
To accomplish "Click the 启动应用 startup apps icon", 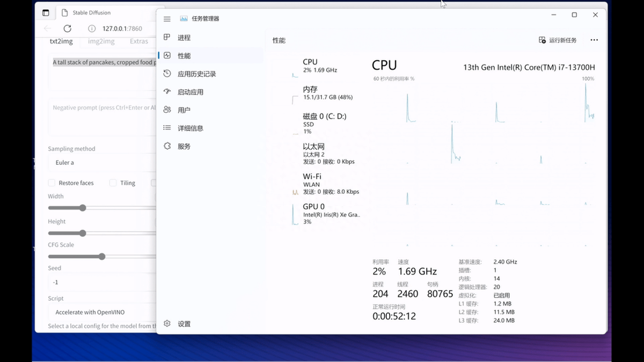I will [x=167, y=92].
